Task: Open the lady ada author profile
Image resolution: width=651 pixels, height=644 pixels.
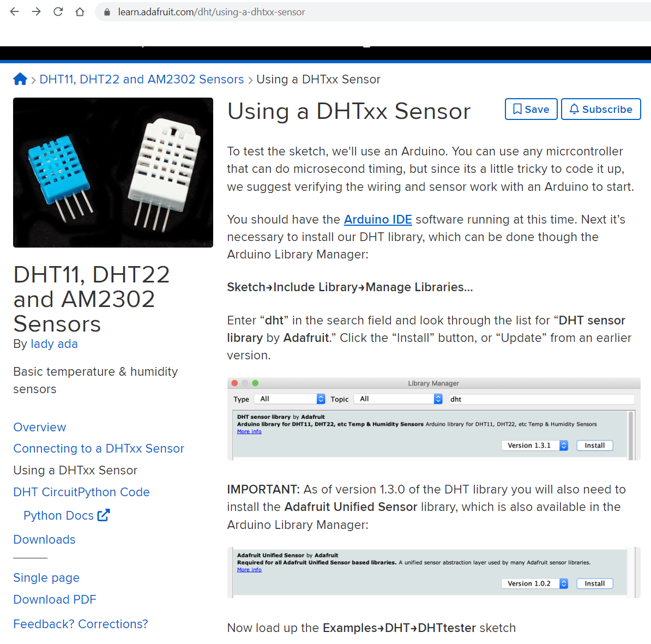Action: click(x=54, y=344)
